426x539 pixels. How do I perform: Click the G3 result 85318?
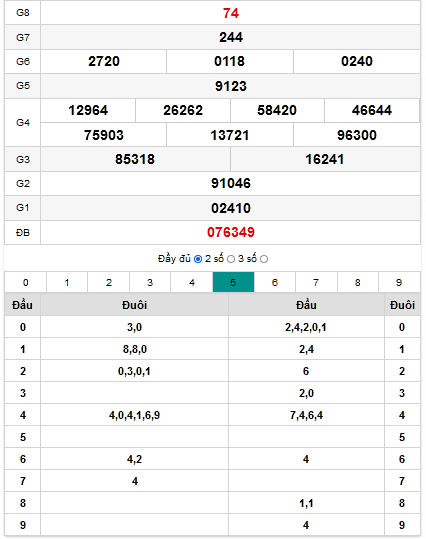click(x=135, y=159)
